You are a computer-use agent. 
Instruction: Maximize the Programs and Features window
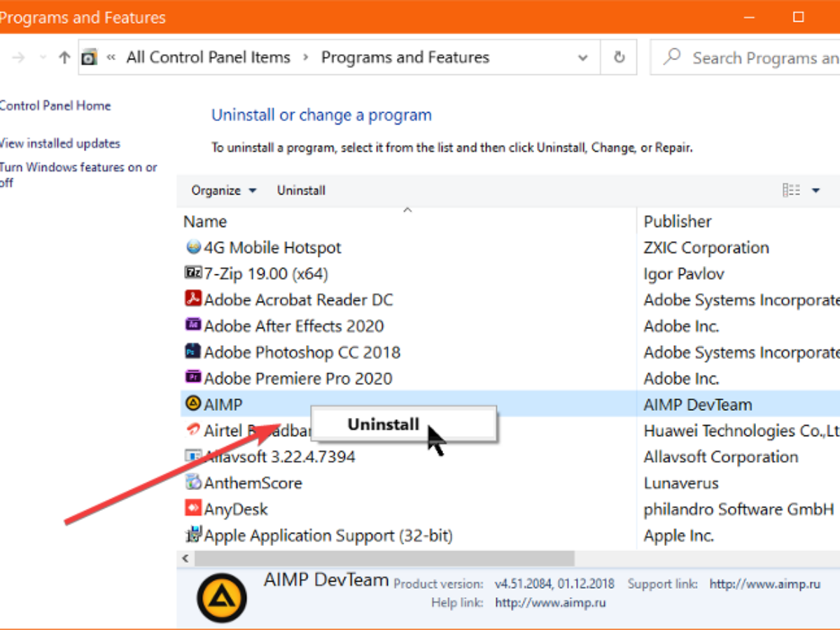click(x=798, y=16)
